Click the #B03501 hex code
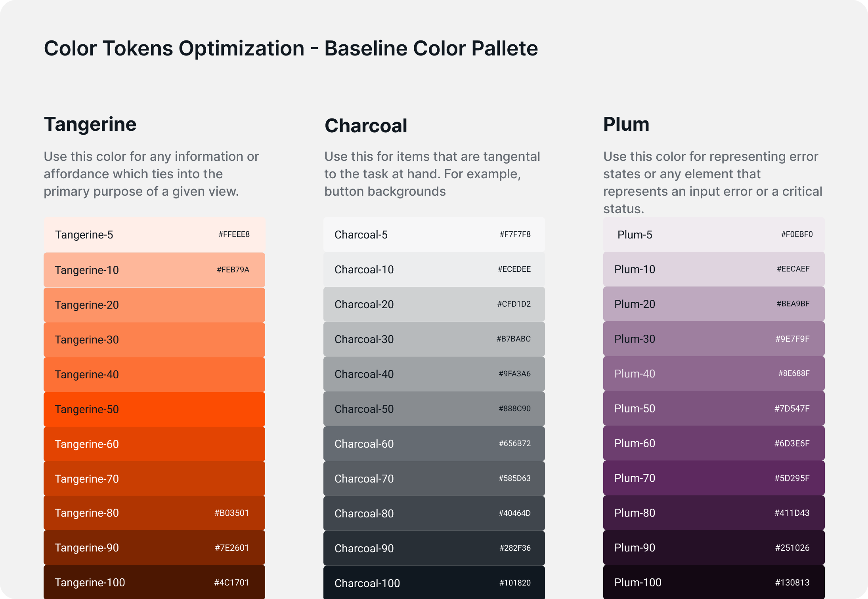 tap(231, 513)
